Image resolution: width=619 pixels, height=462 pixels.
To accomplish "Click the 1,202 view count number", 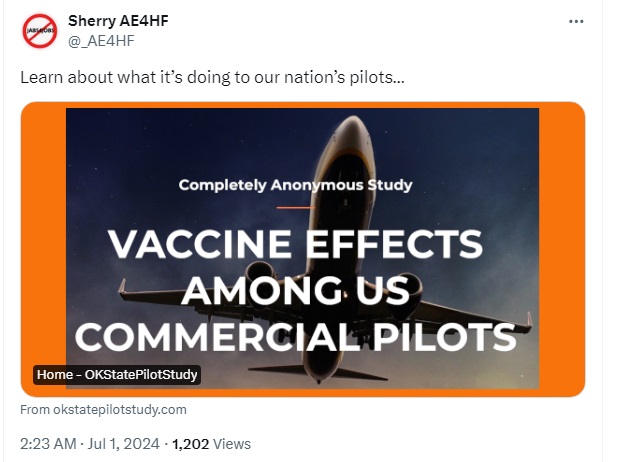I will click(191, 444).
